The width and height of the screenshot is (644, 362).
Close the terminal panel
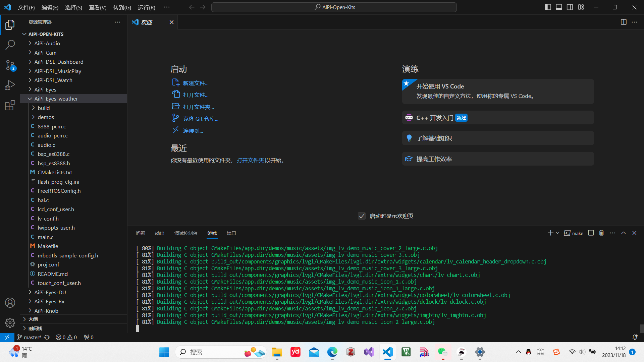click(x=634, y=233)
